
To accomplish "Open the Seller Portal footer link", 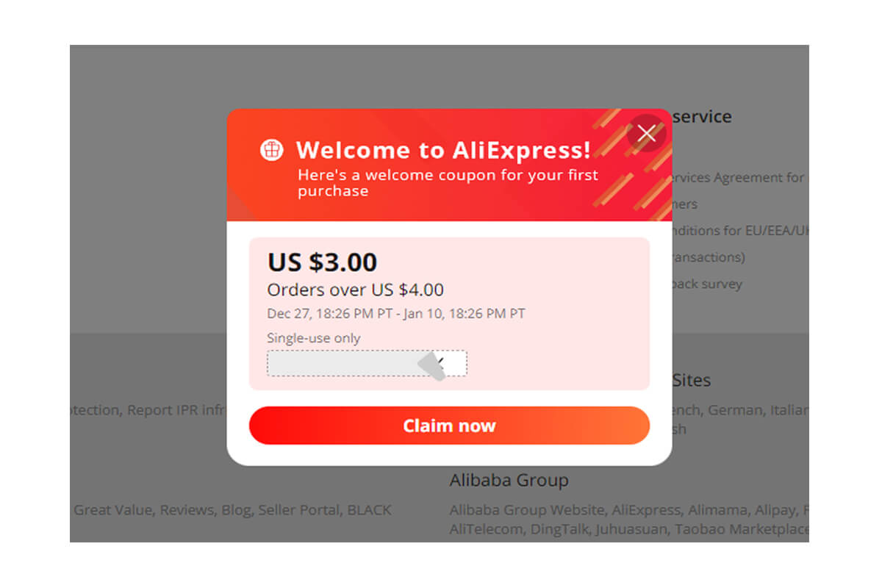I will pyautogui.click(x=298, y=509).
